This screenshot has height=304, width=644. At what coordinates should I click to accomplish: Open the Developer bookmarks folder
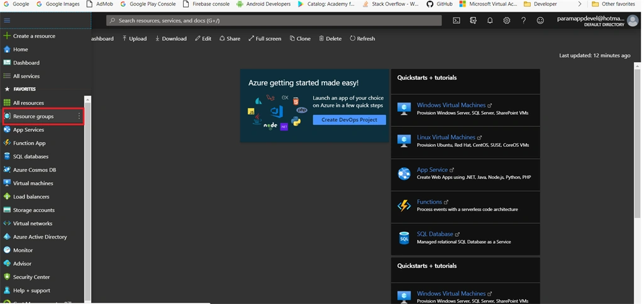[540, 4]
